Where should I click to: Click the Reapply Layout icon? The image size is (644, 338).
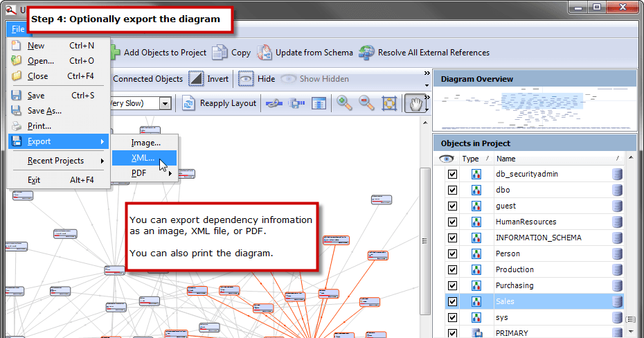tap(188, 103)
